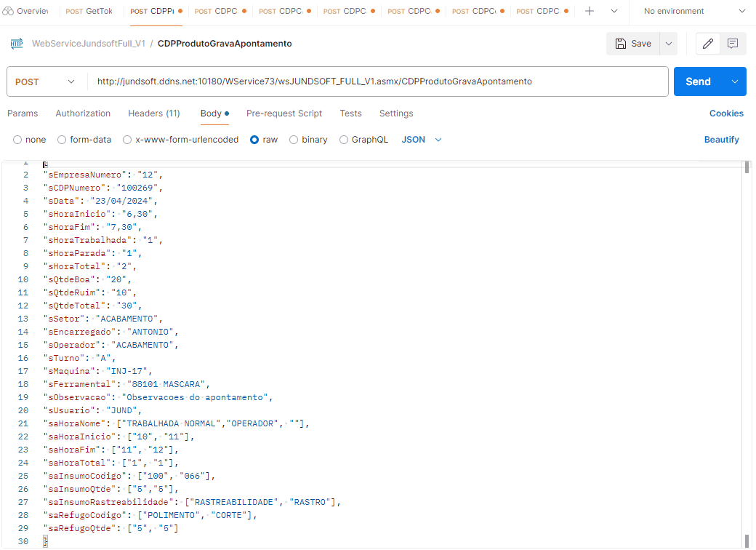The width and height of the screenshot is (756, 550).
Task: Switch to the Headers (11) tab
Action: pyautogui.click(x=154, y=113)
